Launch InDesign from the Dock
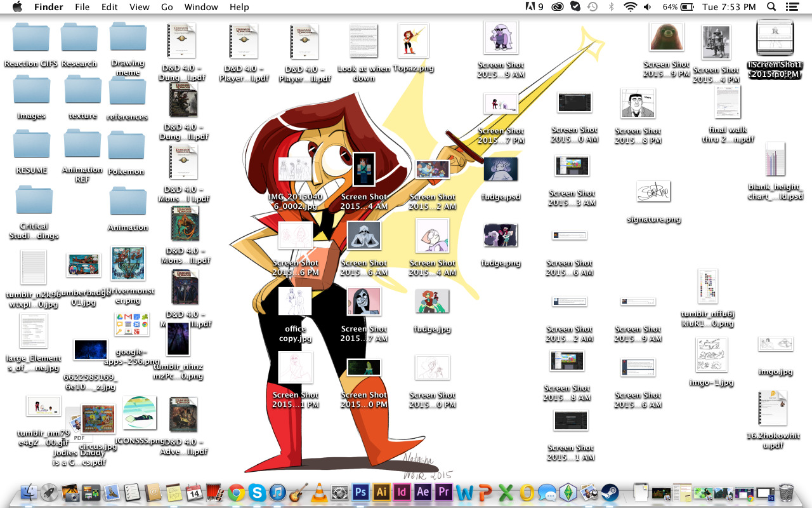The width and height of the screenshot is (812, 508). pos(402,492)
